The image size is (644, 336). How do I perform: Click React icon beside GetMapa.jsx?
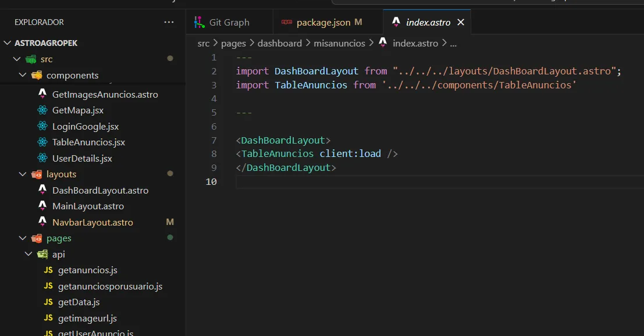click(42, 110)
